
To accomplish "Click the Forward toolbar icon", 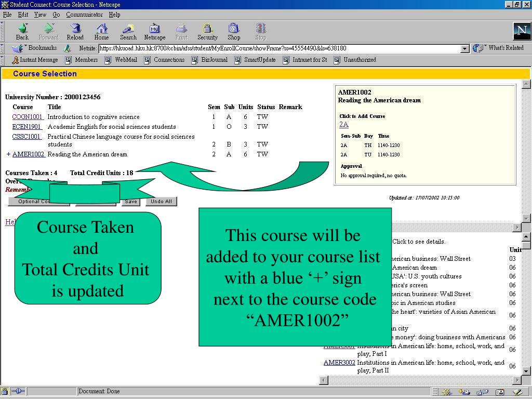I will 49,32.
